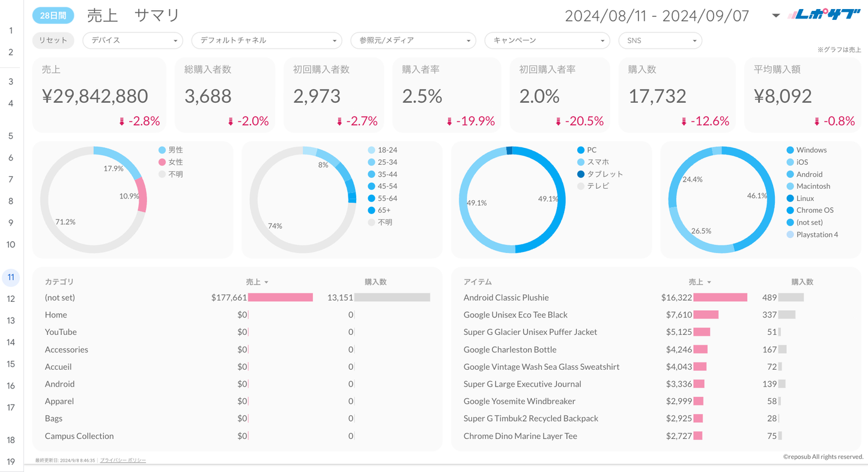Expand the 参照元/メディア dropdown

[x=413, y=40]
